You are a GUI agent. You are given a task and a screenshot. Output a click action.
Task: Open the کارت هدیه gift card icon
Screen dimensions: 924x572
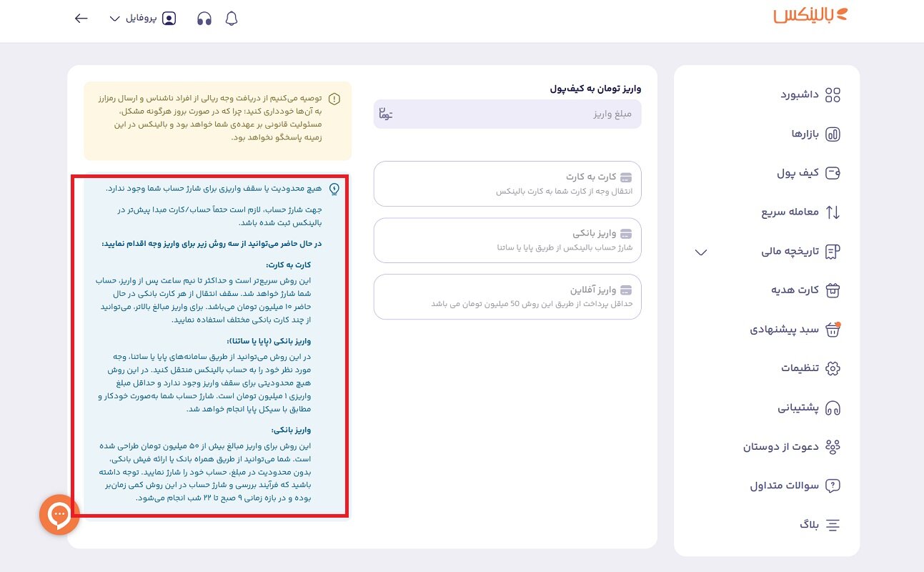831,290
